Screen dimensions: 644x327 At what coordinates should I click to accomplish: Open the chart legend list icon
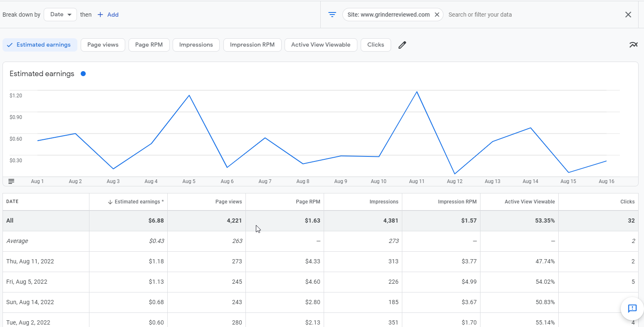tap(11, 181)
